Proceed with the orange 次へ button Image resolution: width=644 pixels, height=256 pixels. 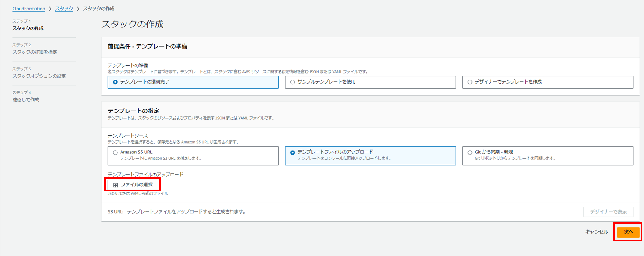pos(628,232)
